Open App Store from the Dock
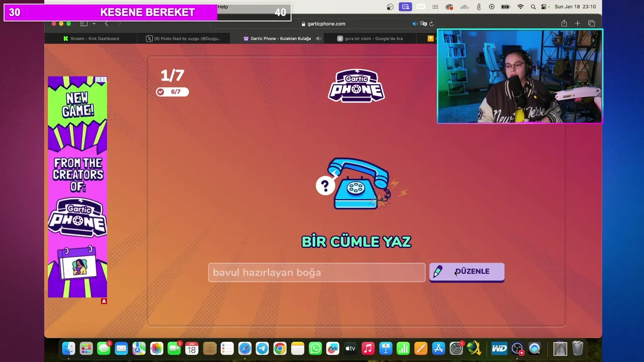 (x=438, y=348)
